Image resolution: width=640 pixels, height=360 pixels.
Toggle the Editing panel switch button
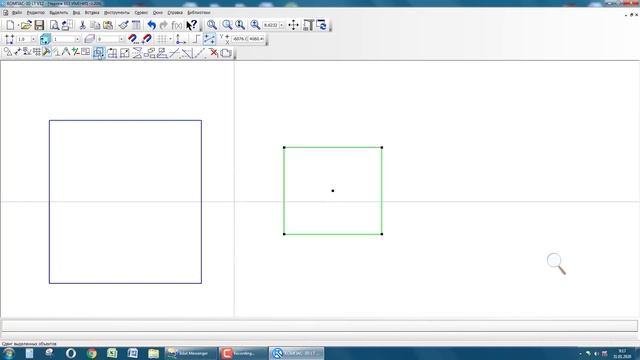[47, 52]
